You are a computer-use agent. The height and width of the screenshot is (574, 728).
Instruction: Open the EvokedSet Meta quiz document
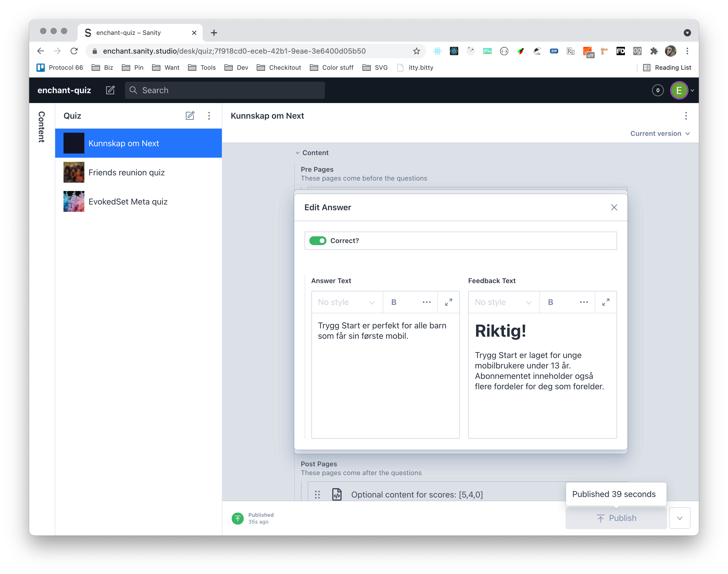click(x=128, y=202)
